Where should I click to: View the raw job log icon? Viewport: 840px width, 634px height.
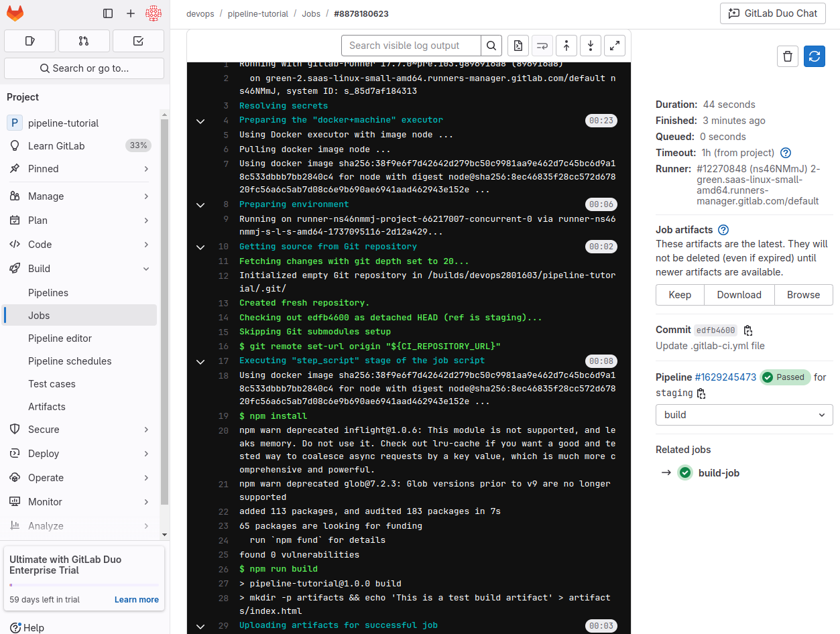pos(518,46)
